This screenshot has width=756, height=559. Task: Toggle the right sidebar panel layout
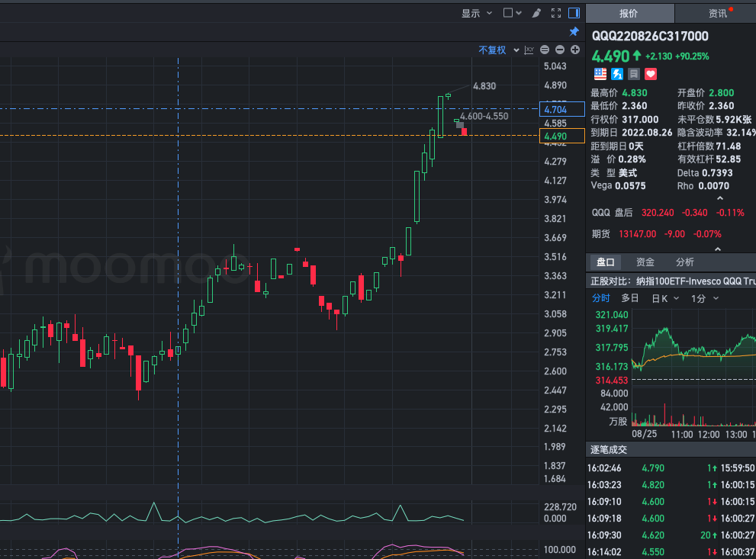574,13
